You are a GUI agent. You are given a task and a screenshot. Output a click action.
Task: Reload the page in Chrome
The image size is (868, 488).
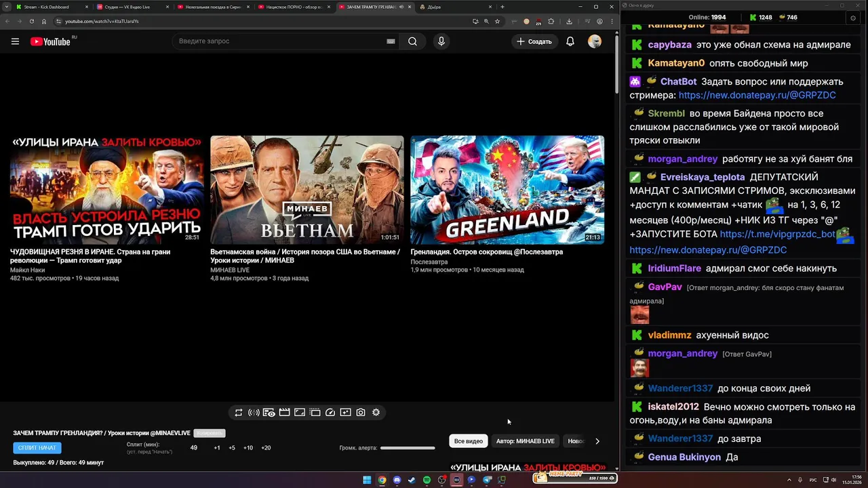(31, 21)
